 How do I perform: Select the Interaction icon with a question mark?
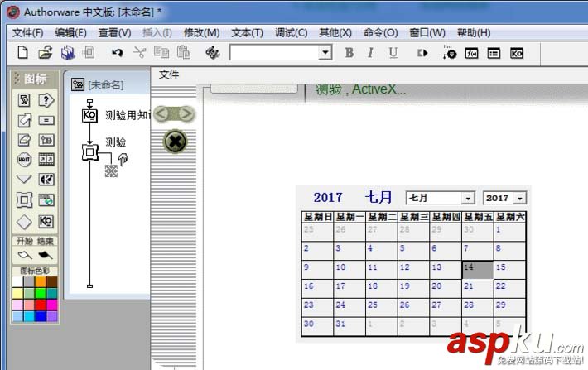[x=46, y=100]
